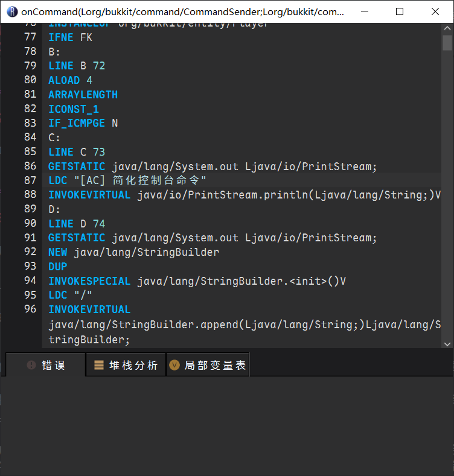Maximize the onCommand window
This screenshot has width=454, height=476.
pos(400,11)
